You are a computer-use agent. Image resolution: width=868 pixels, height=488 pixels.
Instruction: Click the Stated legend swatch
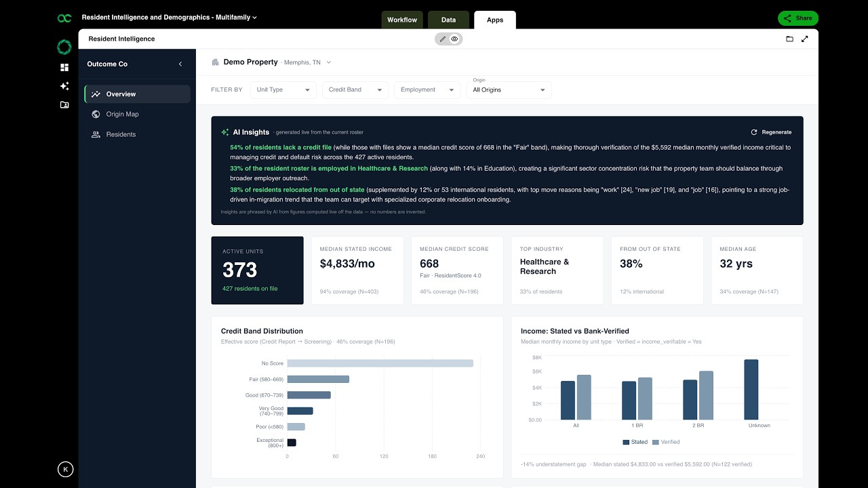click(x=626, y=442)
